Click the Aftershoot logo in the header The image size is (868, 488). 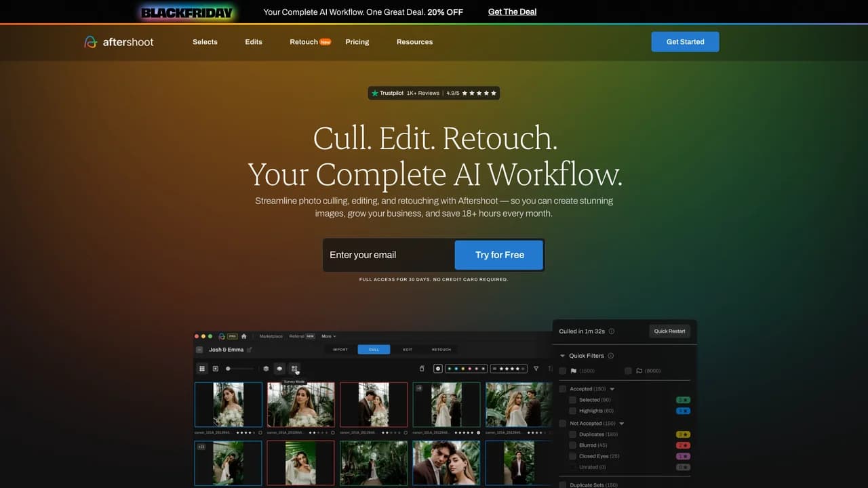[119, 42]
